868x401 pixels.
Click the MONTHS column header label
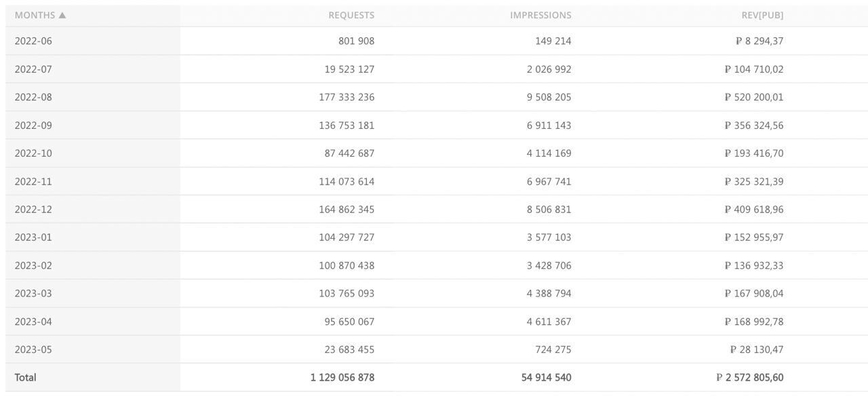pyautogui.click(x=35, y=15)
